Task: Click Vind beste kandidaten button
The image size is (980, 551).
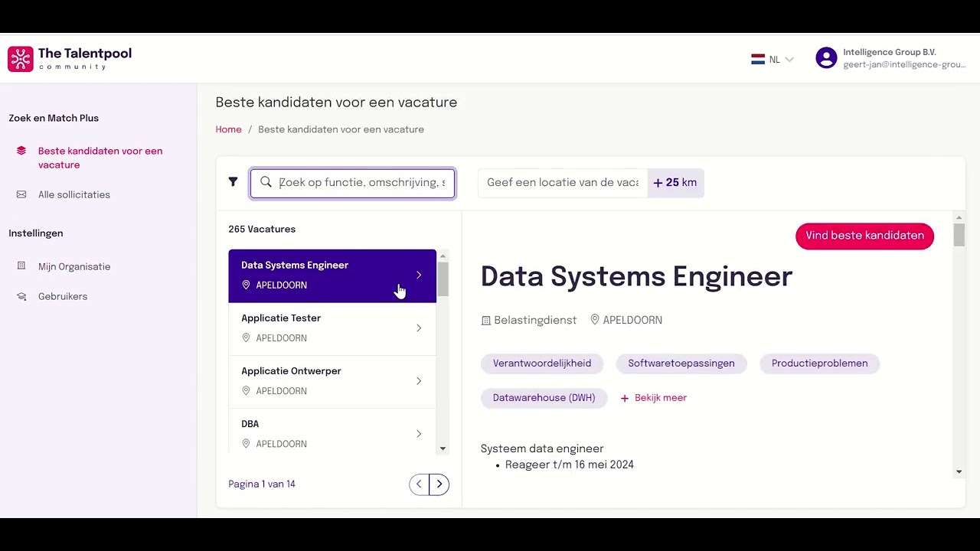Action: (864, 236)
